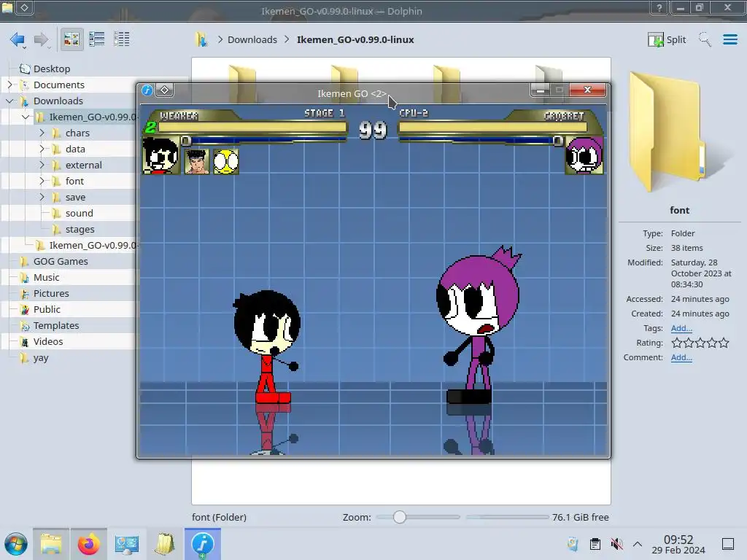Expand the font folder node

click(x=42, y=181)
